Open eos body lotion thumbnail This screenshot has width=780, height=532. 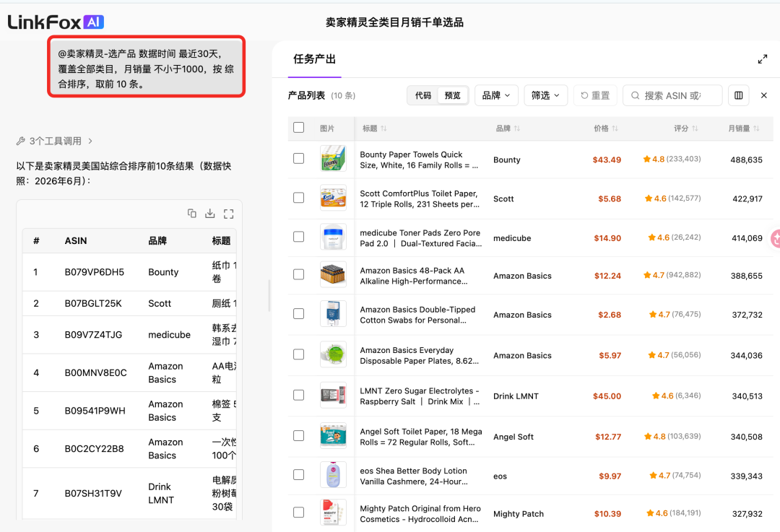tap(333, 475)
